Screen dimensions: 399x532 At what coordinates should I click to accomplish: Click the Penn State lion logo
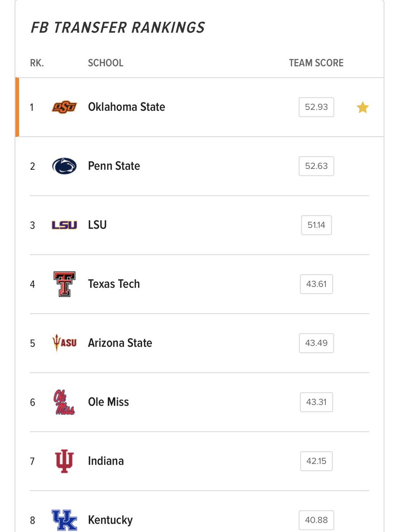pos(64,166)
